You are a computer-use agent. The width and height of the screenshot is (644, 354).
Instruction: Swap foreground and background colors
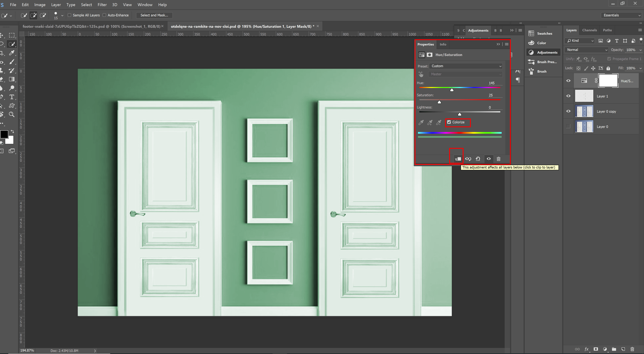12,131
